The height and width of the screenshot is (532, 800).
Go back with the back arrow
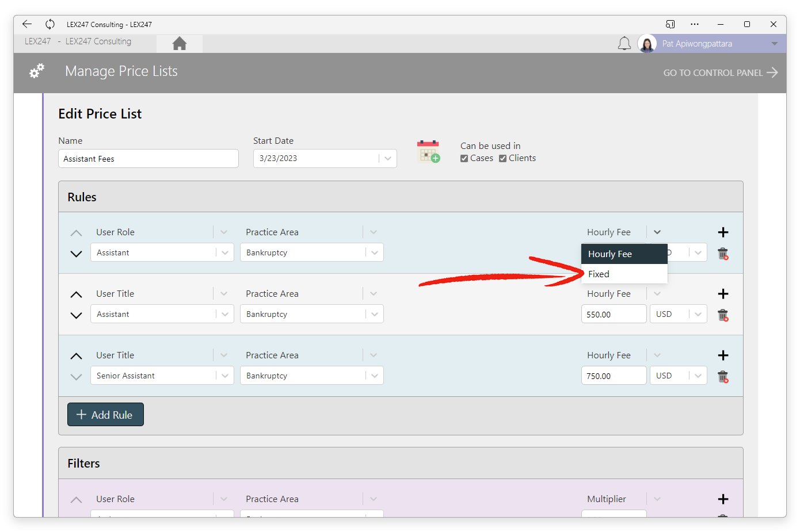coord(27,24)
